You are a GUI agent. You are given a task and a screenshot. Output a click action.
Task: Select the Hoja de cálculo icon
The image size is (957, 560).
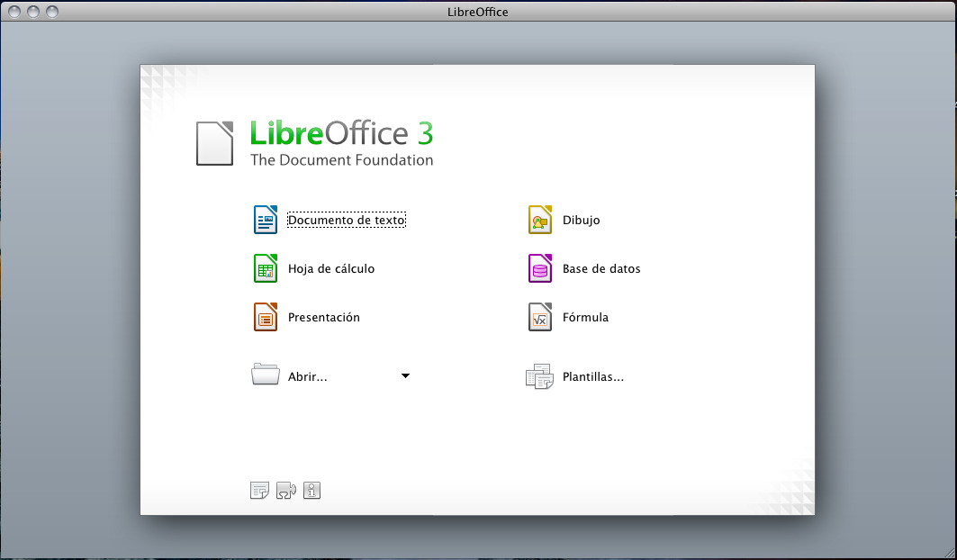tap(266, 267)
